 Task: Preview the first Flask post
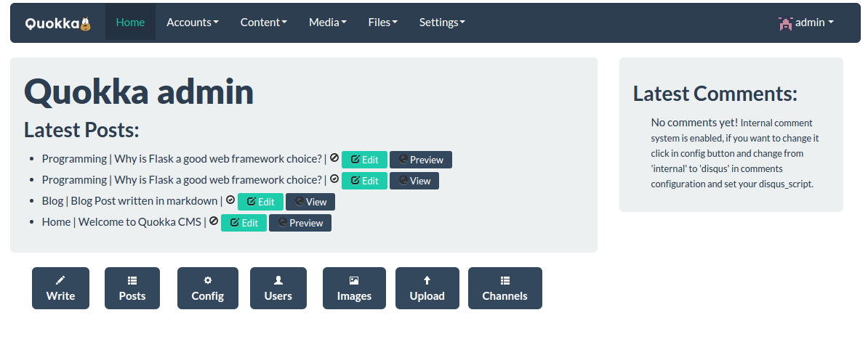421,160
